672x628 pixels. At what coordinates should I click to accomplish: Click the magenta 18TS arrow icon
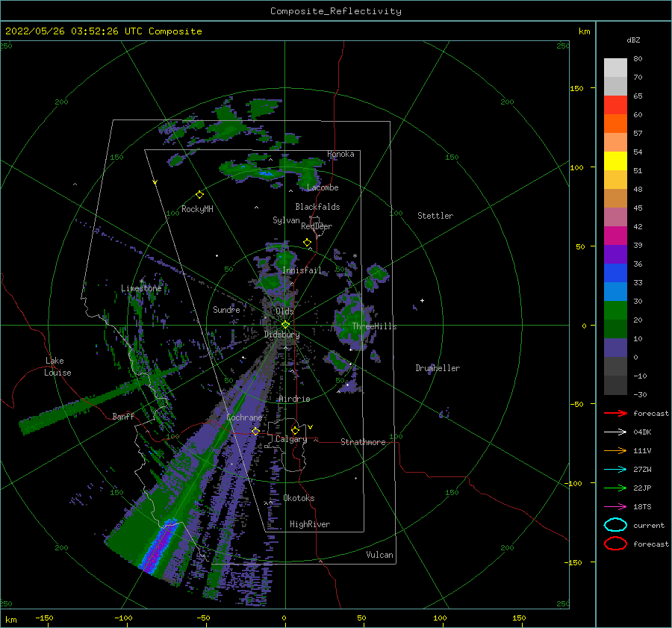[x=615, y=507]
